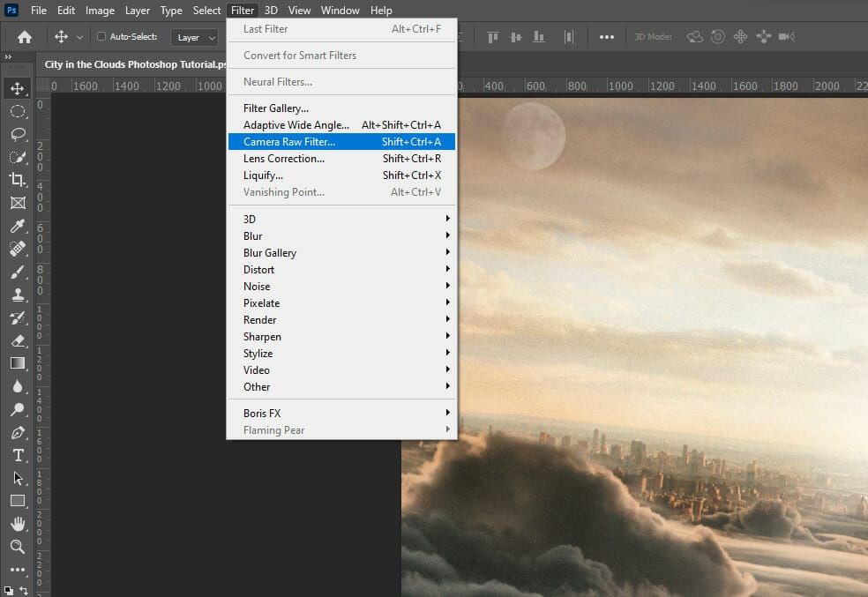Select the Rectangle shape tool
868x597 pixels.
(x=17, y=501)
